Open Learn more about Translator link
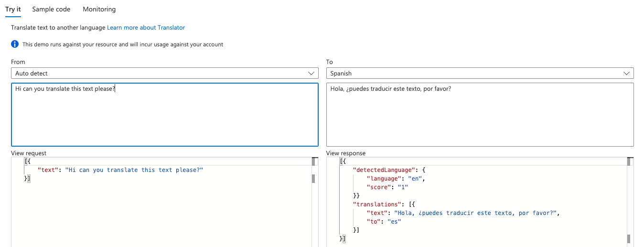The height and width of the screenshot is (247, 644). point(146,28)
